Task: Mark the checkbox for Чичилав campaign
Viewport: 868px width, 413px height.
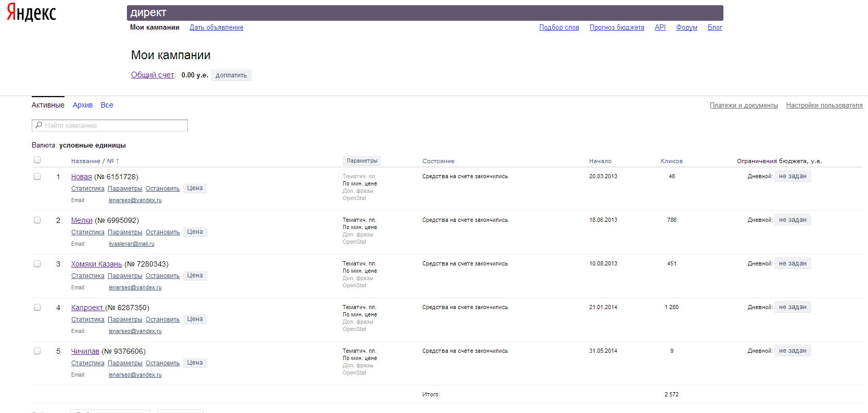Action: point(37,351)
